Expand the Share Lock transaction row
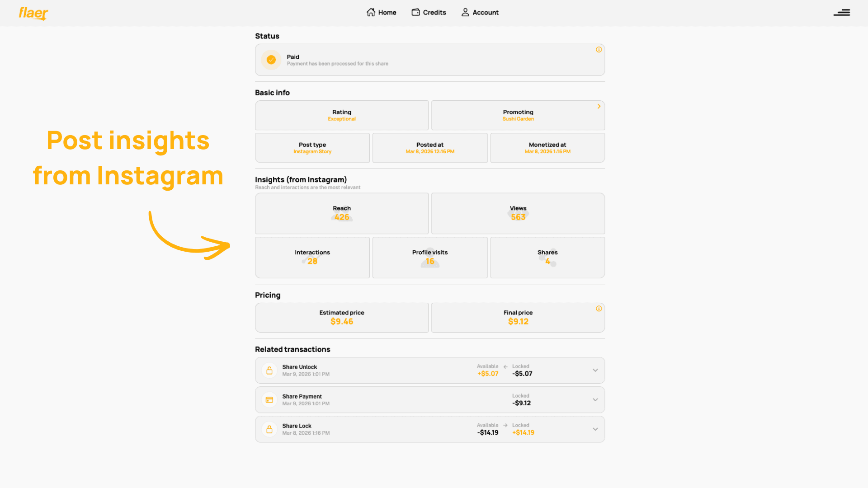Image resolution: width=868 pixels, height=488 pixels. [x=595, y=429]
